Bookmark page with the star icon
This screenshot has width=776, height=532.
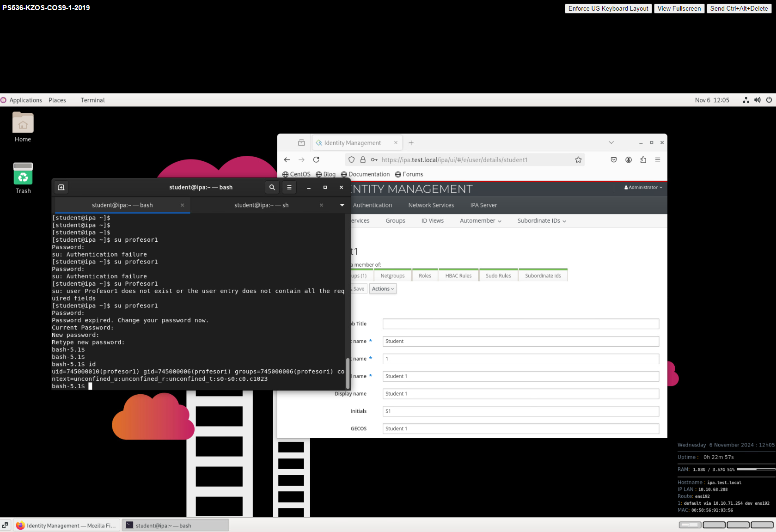(578, 160)
